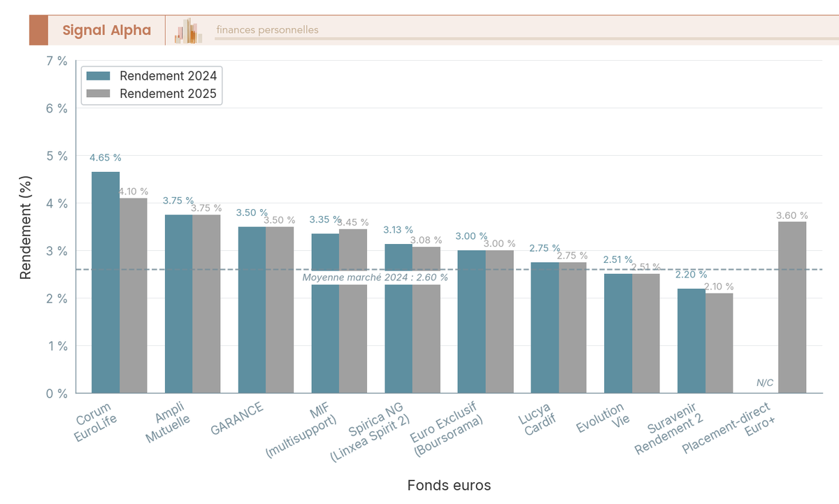Switch to the finances personnelles section
Image resolution: width=839 pixels, height=504 pixels.
(266, 30)
